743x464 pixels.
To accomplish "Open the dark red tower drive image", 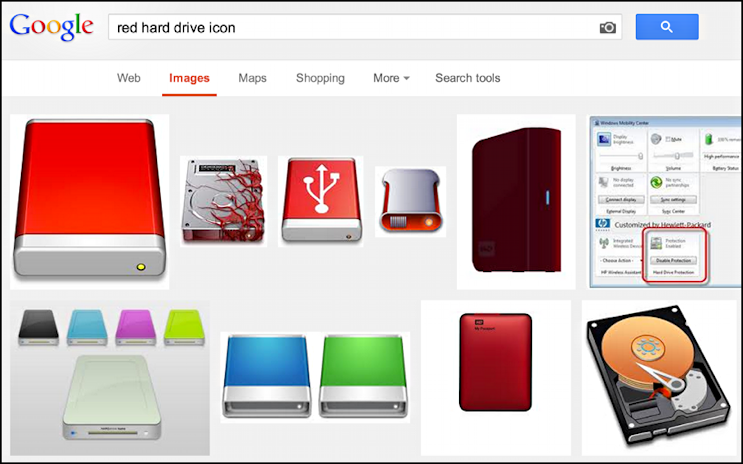I will click(x=516, y=201).
